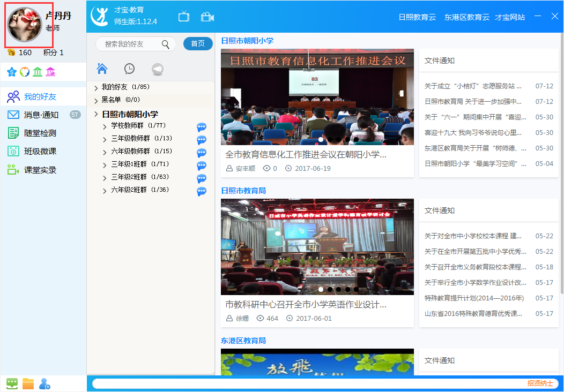Click the gold coins icon beside 160
This screenshot has height=392, width=564.
[x=11, y=52]
